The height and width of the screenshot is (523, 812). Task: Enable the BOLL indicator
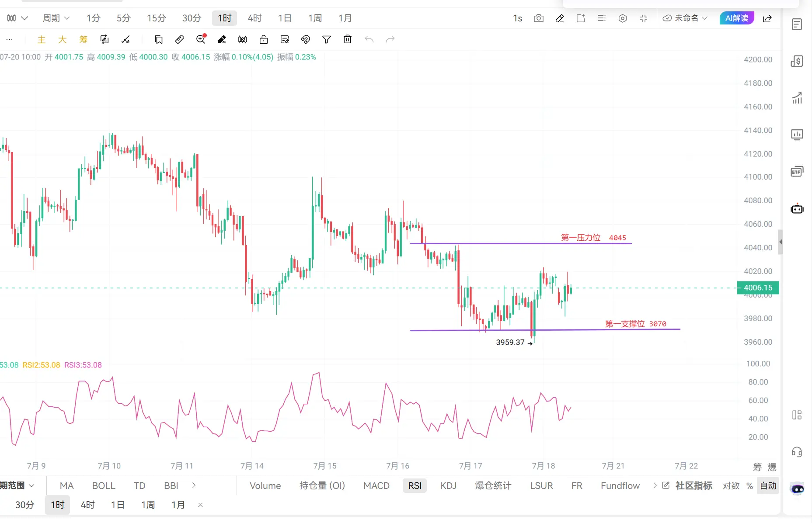[x=104, y=485]
